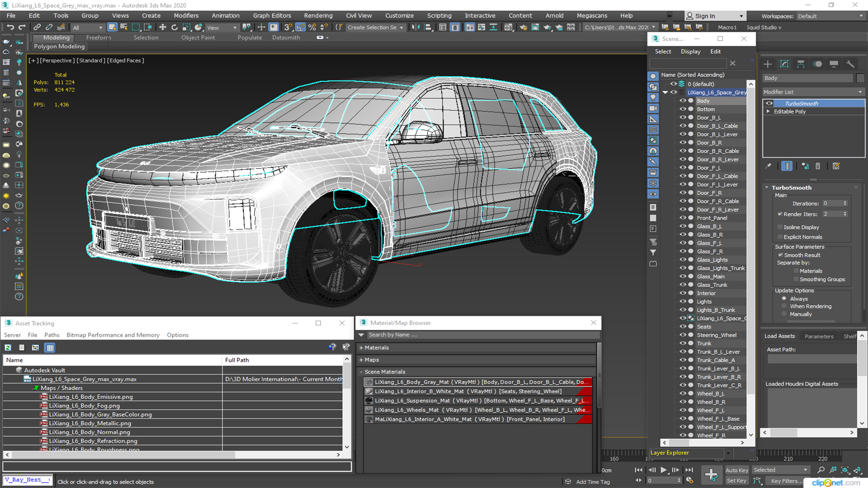The image size is (868, 488).
Task: Click Set Key button
Action: (737, 480)
